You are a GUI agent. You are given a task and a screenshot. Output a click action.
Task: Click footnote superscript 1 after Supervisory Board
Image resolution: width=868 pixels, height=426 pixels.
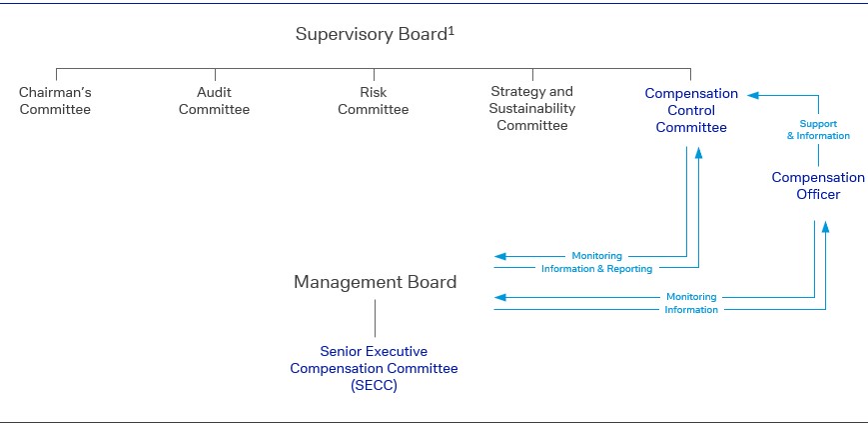coord(451,29)
